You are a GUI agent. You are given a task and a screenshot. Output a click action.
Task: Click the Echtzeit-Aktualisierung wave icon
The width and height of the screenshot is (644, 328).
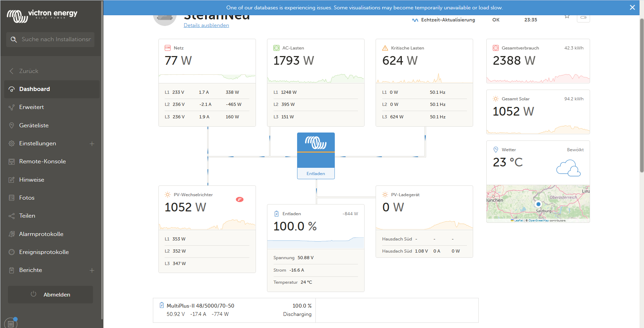415,20
